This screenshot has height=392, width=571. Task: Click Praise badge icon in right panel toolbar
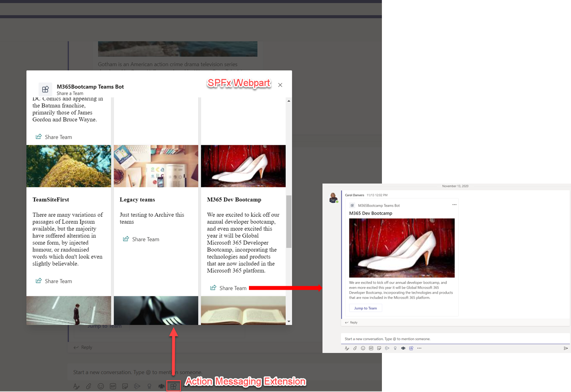tap(395, 348)
